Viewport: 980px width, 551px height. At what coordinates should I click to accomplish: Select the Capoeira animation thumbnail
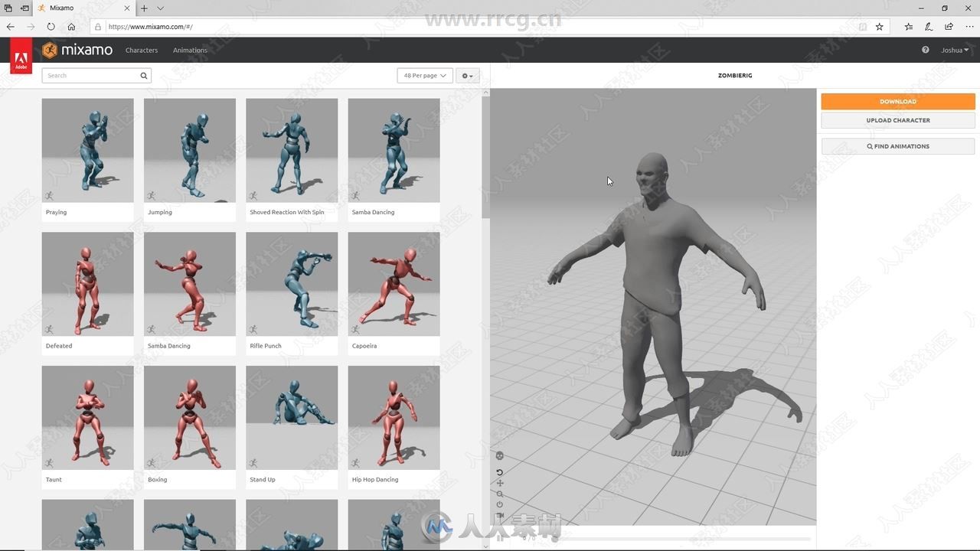point(394,284)
